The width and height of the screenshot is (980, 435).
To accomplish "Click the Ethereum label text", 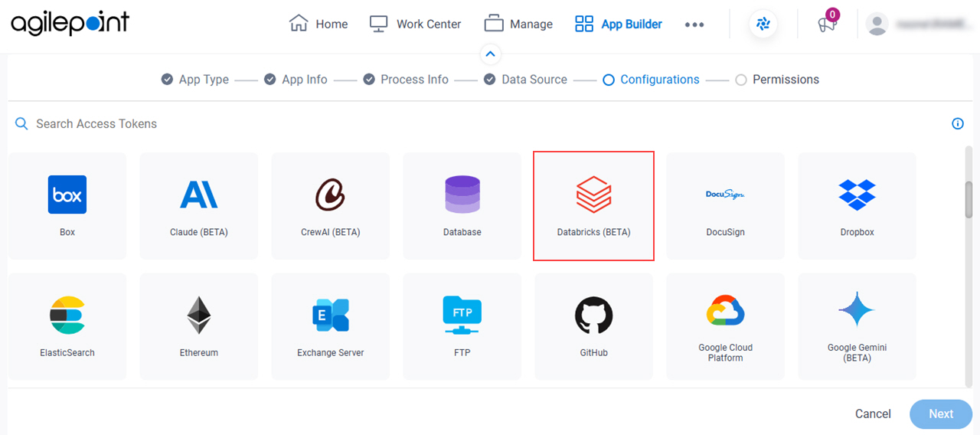I will click(199, 353).
